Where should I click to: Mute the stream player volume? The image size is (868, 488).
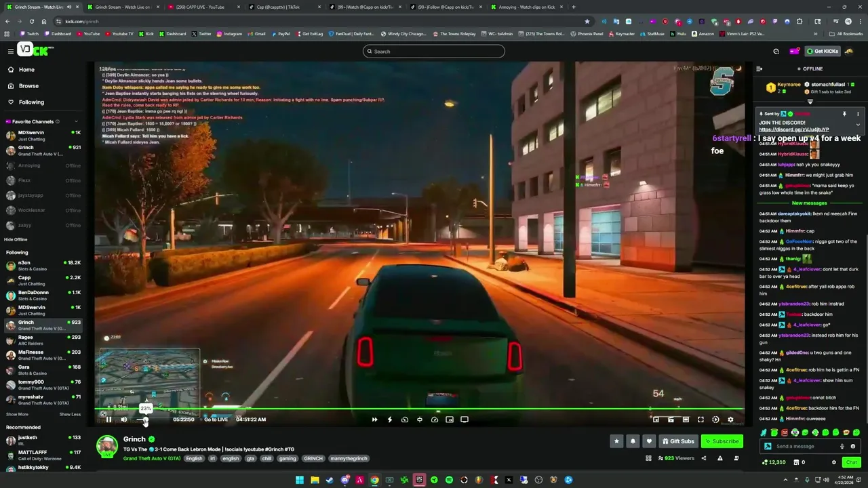[x=123, y=420]
